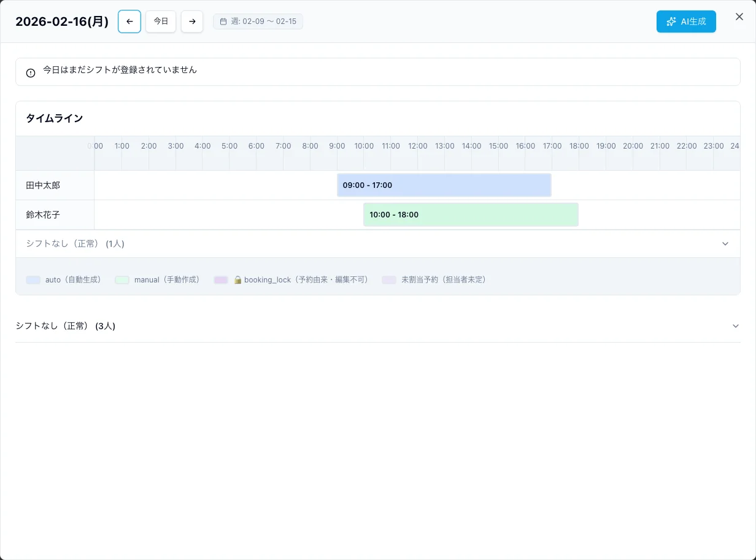Click the warning icon in the notice banner

tap(31, 73)
